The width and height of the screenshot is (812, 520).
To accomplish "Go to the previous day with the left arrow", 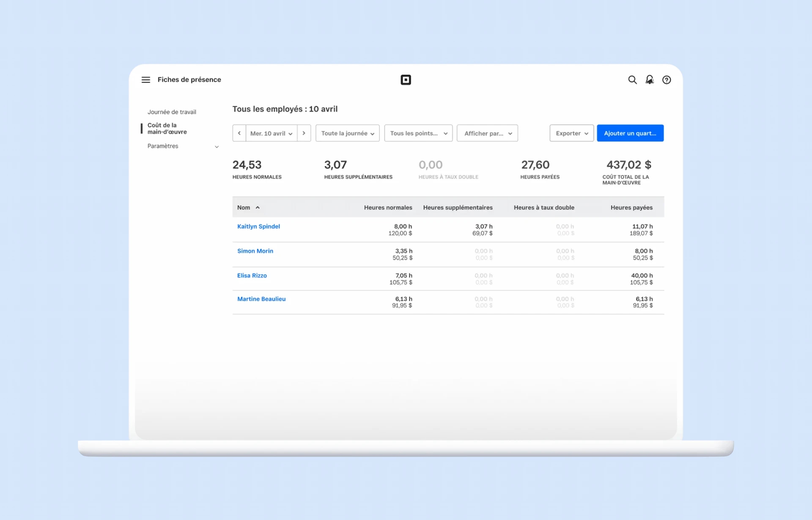I will [239, 133].
